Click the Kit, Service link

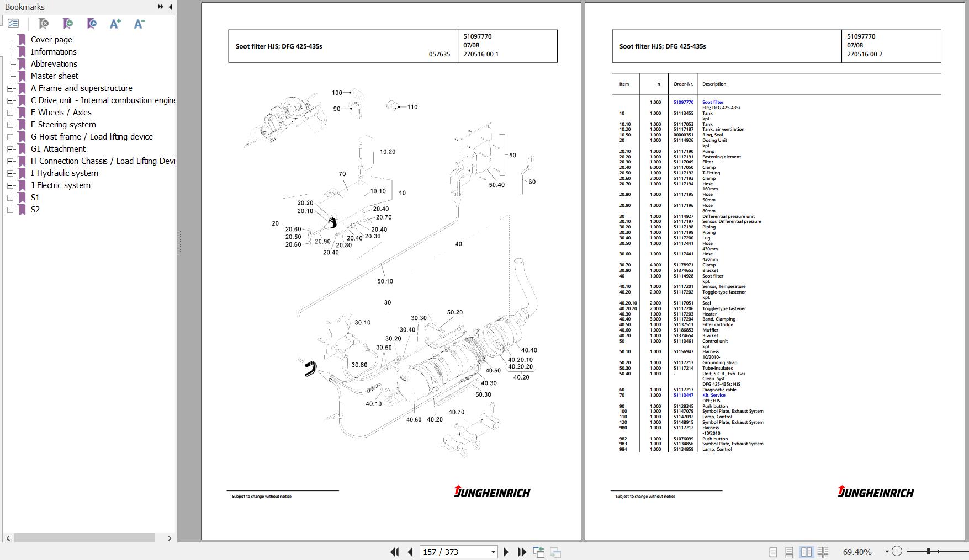pos(713,395)
